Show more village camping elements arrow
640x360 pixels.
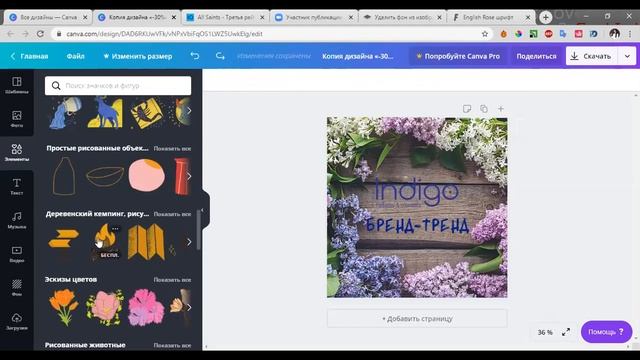coord(189,242)
